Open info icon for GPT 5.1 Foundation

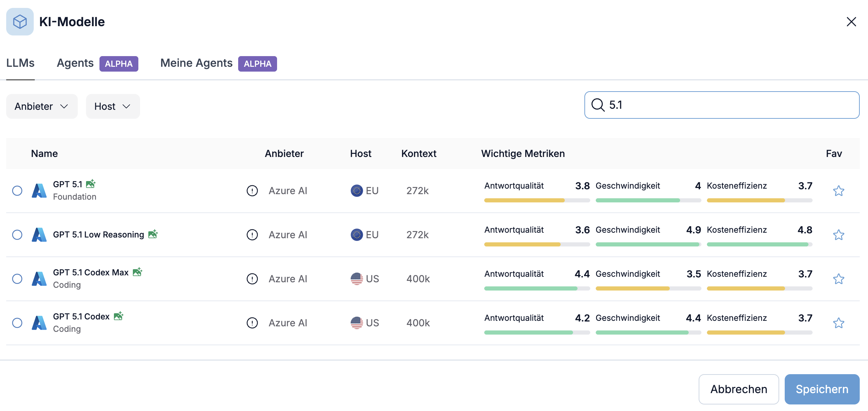252,191
